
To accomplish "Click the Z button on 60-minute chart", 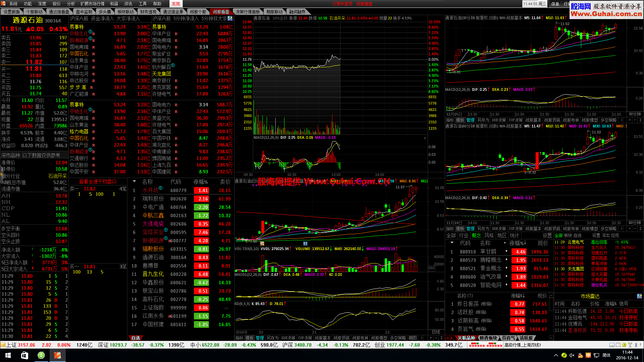I will [x=640, y=229].
